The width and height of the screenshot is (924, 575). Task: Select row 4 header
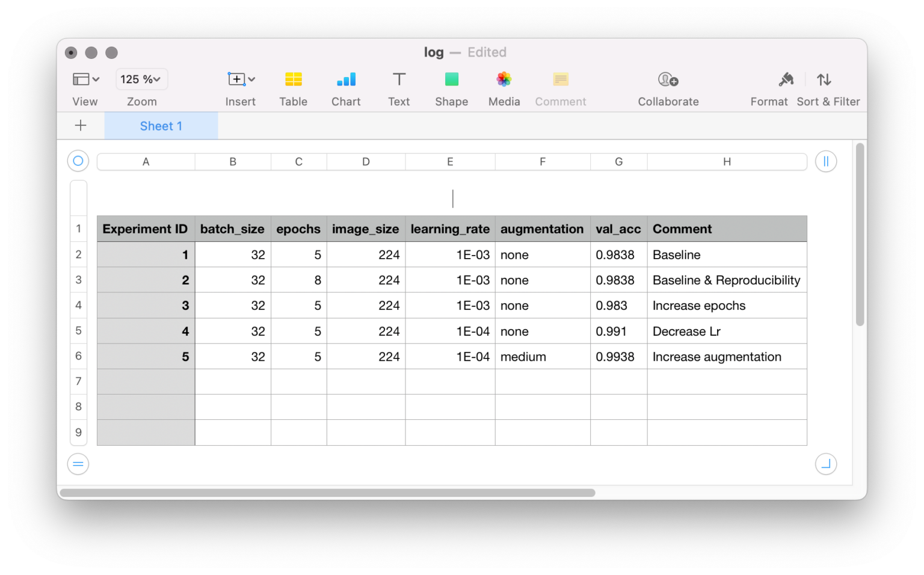[78, 305]
